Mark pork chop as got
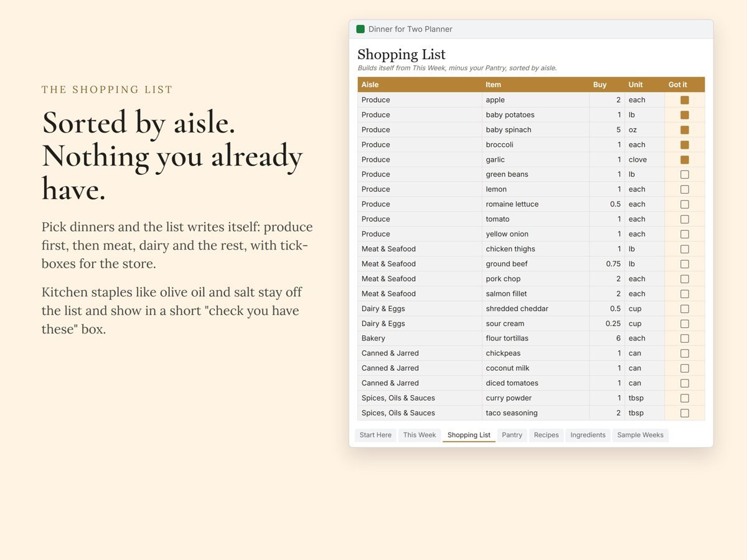The height and width of the screenshot is (560, 747). click(685, 279)
